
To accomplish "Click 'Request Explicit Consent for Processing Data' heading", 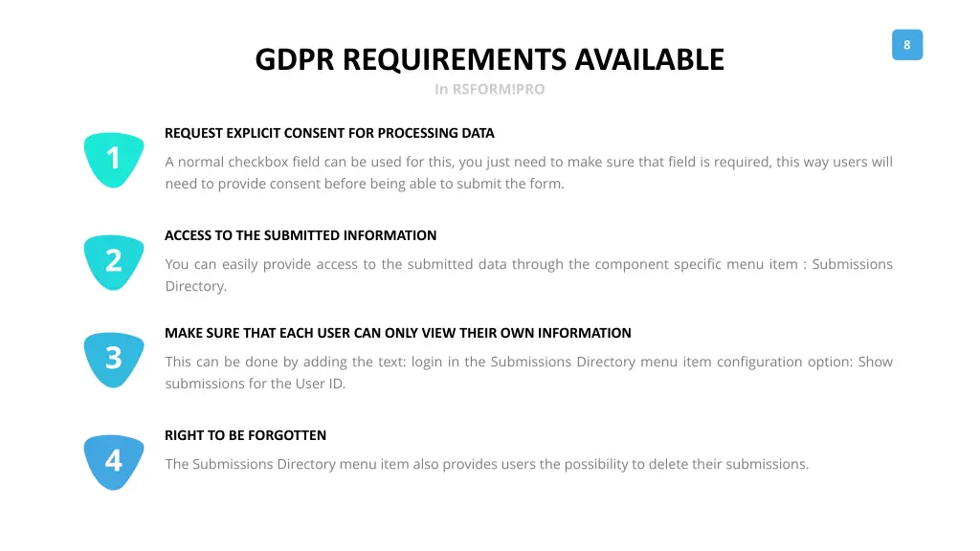I will (x=329, y=133).
